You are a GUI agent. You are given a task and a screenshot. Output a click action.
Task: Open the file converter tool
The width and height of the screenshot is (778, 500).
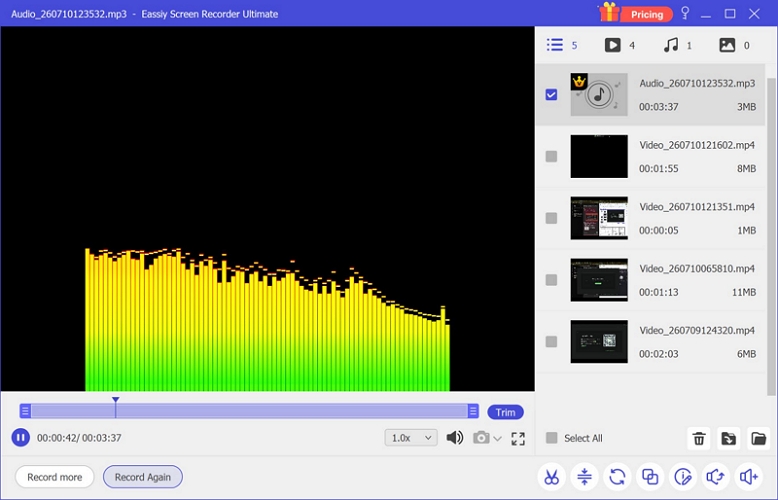[x=617, y=477]
